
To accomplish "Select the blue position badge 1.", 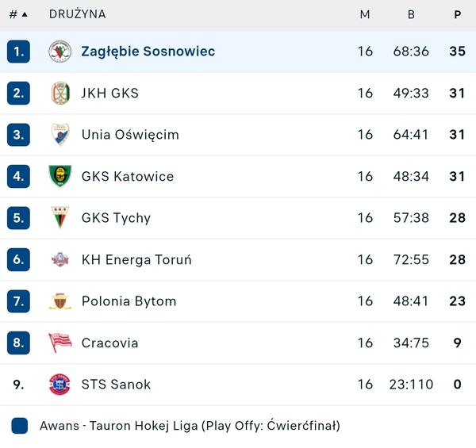I will click(18, 52).
